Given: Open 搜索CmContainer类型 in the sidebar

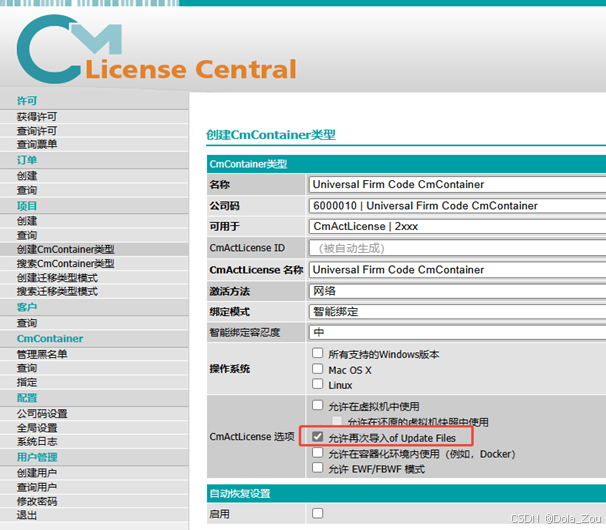Looking at the screenshot, I should [x=66, y=264].
